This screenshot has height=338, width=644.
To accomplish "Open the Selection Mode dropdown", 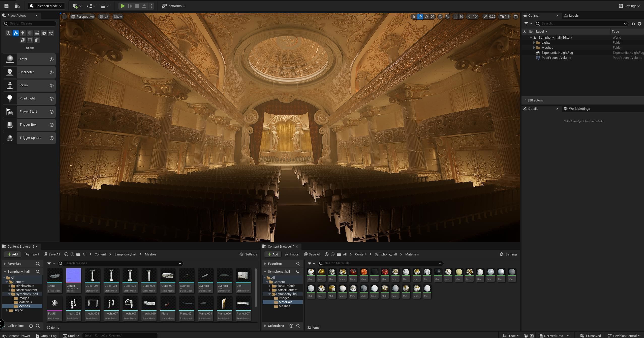I will click(46, 6).
